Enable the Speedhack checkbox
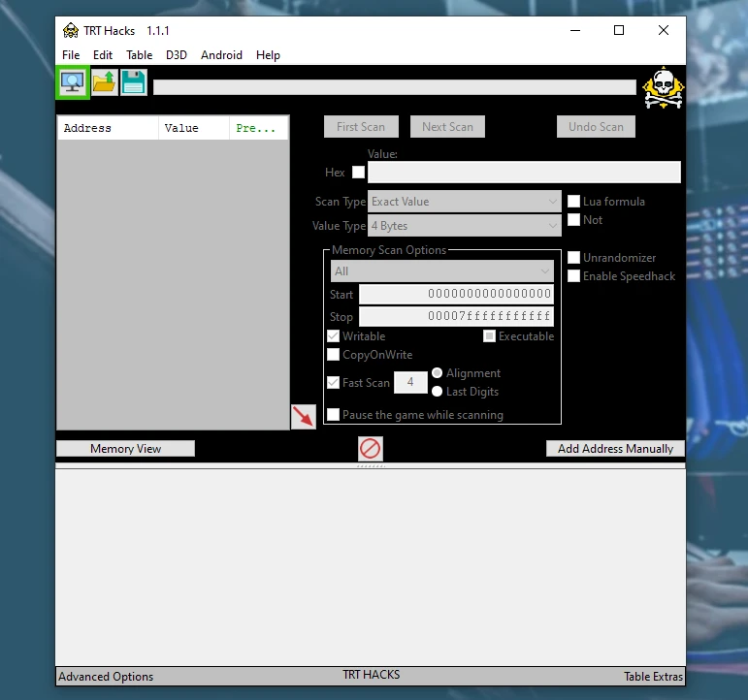748x700 pixels. pos(574,276)
